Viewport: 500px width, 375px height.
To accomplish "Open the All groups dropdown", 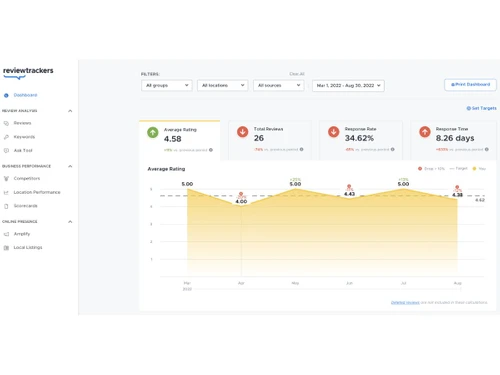I will tap(167, 85).
